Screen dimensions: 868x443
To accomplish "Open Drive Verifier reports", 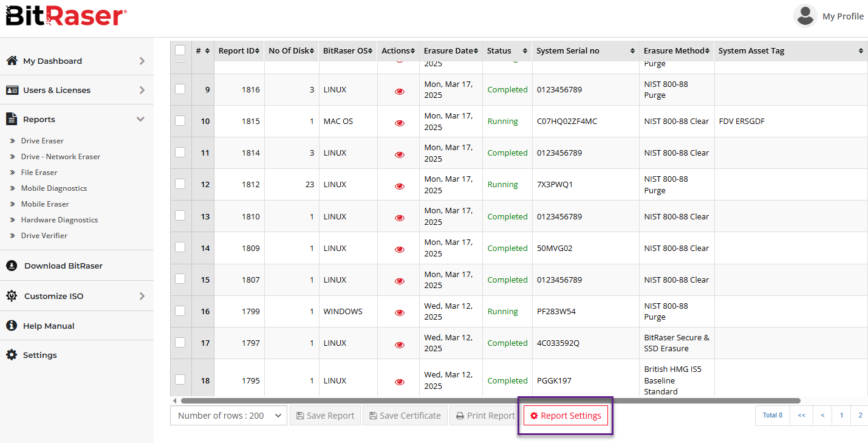I will 44,236.
